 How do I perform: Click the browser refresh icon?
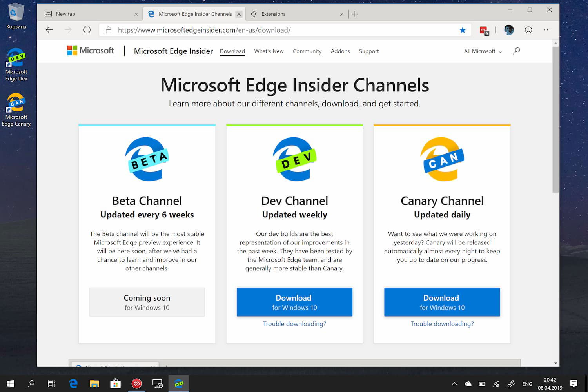pyautogui.click(x=87, y=30)
